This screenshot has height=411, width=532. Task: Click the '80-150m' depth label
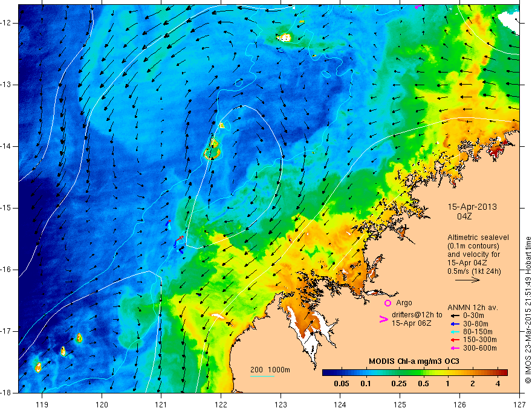pyautogui.click(x=478, y=332)
